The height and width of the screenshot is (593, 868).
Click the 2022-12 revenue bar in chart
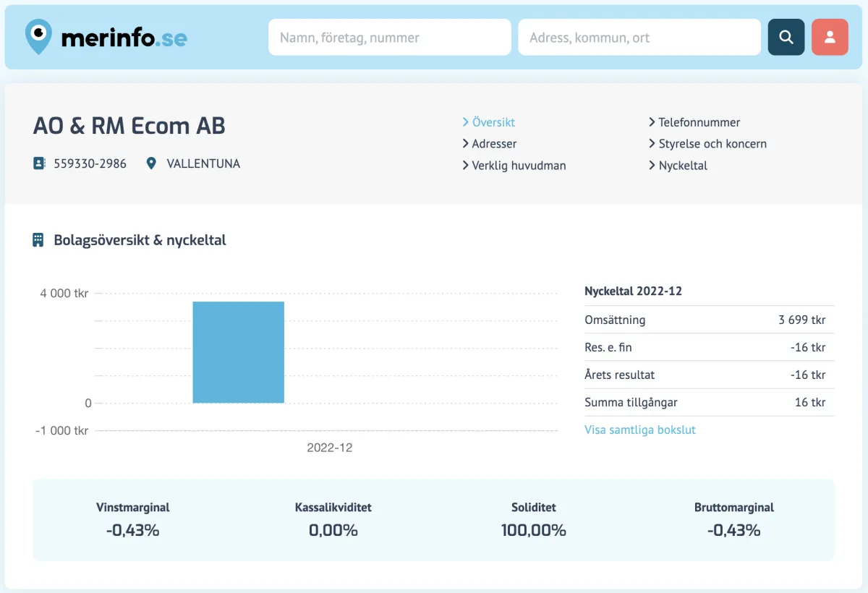point(238,352)
